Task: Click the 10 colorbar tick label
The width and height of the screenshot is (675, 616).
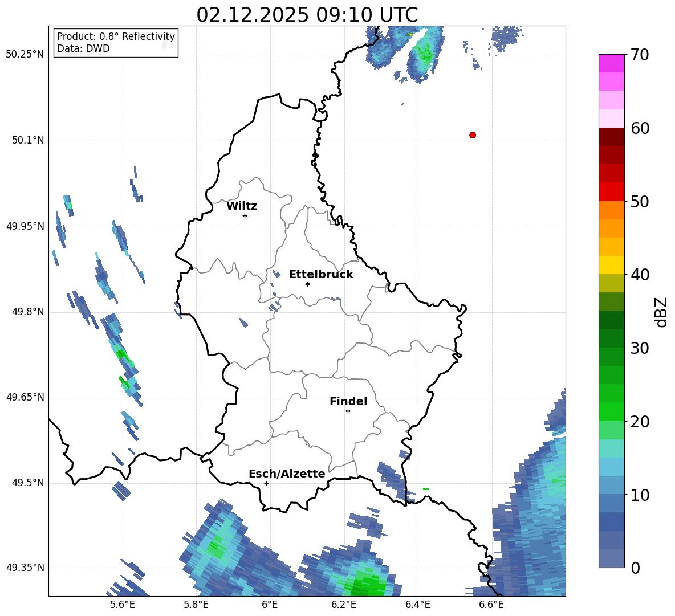Action: click(640, 495)
